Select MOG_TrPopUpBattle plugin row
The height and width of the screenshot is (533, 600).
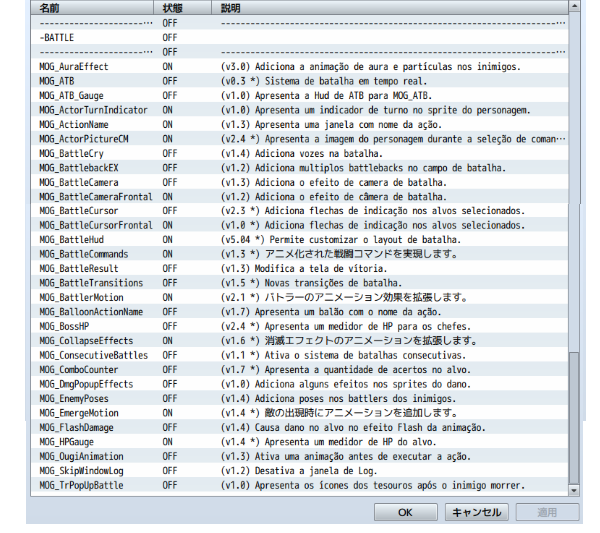point(300,485)
